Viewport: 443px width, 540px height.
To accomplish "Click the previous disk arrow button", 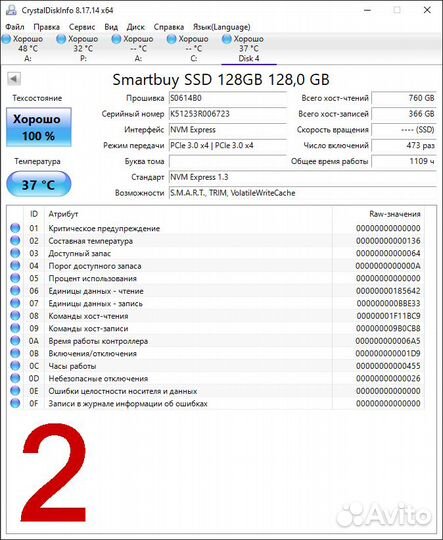I will tap(14, 79).
